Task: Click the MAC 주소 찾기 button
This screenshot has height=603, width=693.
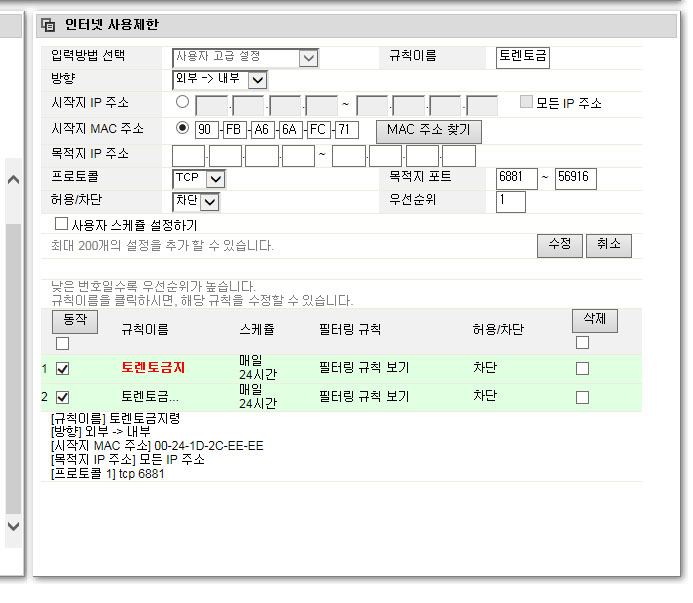Action: 429,131
